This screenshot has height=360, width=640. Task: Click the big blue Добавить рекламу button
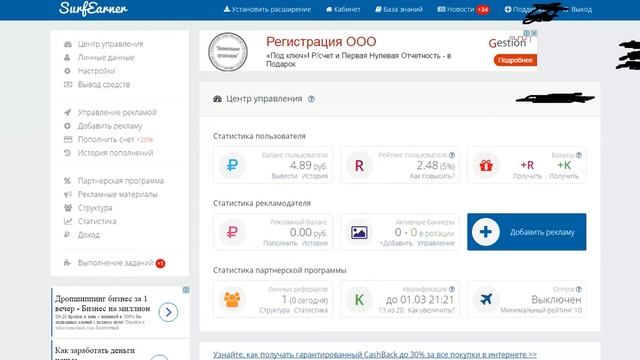click(527, 232)
